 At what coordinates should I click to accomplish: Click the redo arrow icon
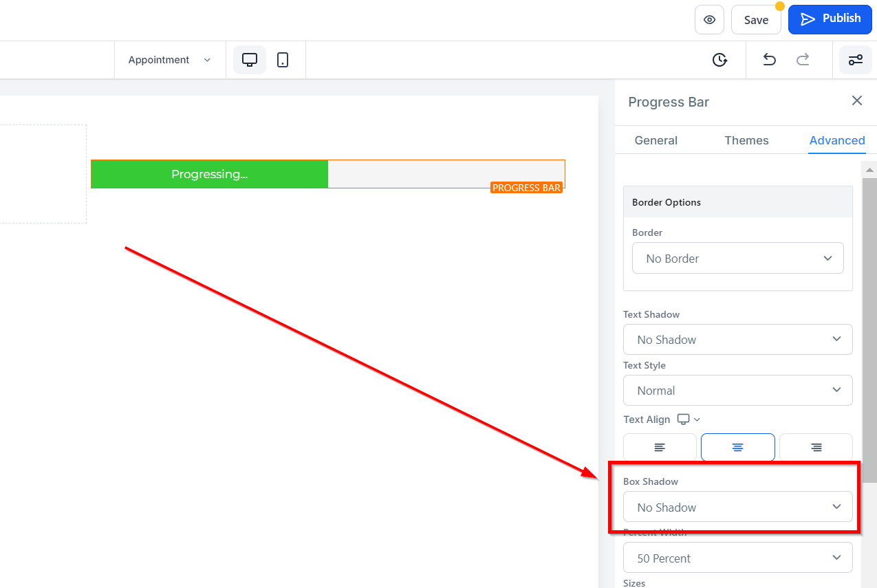tap(803, 60)
